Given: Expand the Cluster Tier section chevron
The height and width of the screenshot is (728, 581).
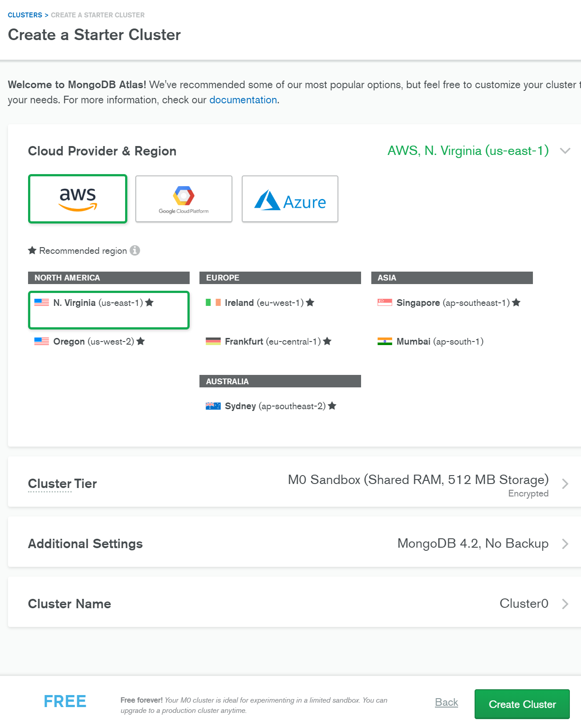Looking at the screenshot, I should tap(565, 484).
